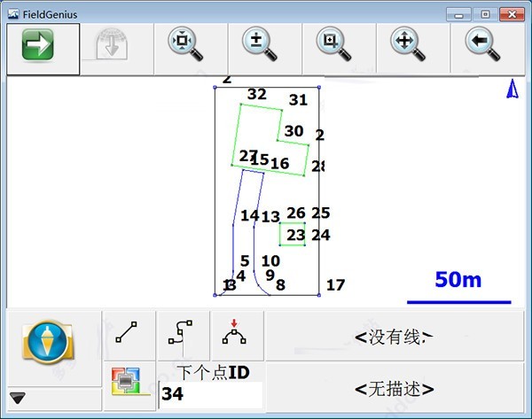Open the colored squares tool icon
This screenshot has width=532, height=419.
126,381
